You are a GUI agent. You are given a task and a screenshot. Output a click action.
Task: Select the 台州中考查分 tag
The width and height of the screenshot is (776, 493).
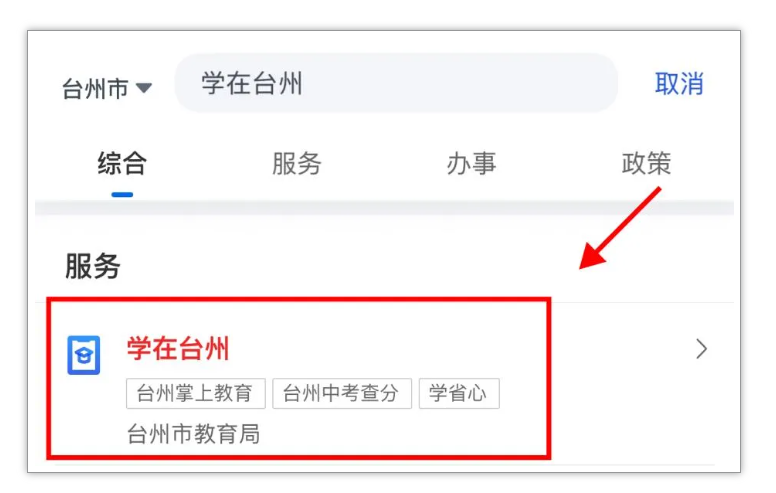tap(342, 394)
